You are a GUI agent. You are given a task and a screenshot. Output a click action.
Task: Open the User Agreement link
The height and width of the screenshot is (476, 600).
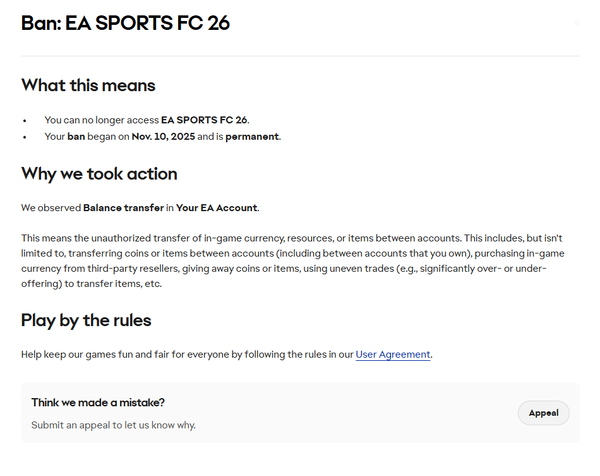(x=393, y=354)
